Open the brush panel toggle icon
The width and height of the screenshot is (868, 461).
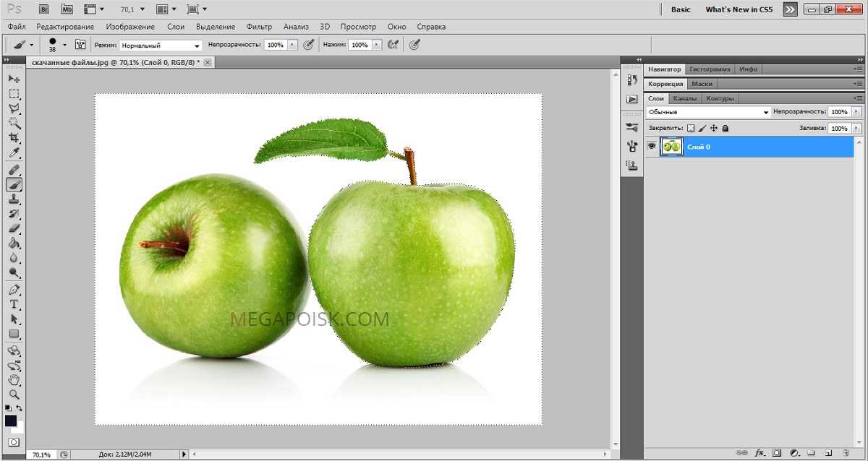pyautogui.click(x=80, y=45)
